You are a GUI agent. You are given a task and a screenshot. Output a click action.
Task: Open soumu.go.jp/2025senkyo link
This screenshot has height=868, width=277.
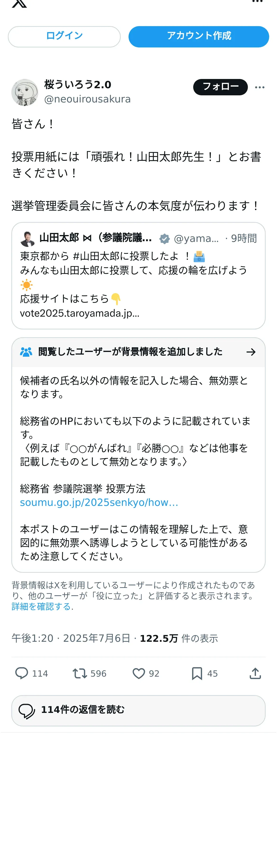[99, 502]
